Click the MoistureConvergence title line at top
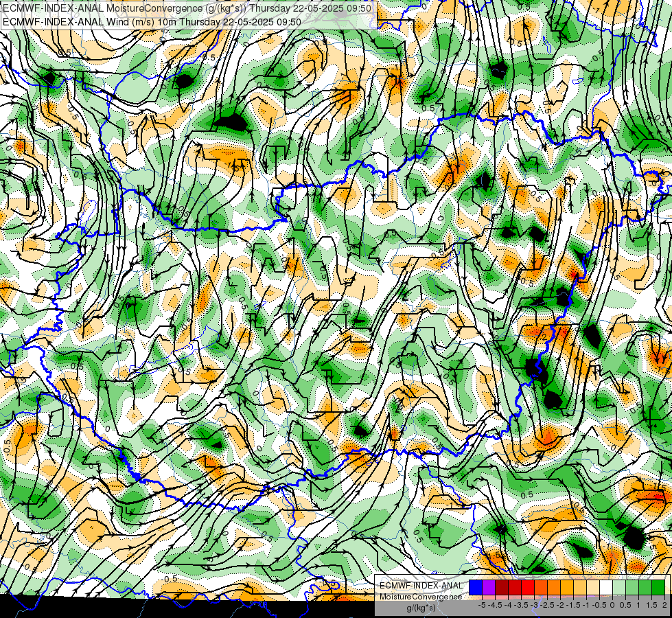This screenshot has height=618, width=672. point(187,8)
